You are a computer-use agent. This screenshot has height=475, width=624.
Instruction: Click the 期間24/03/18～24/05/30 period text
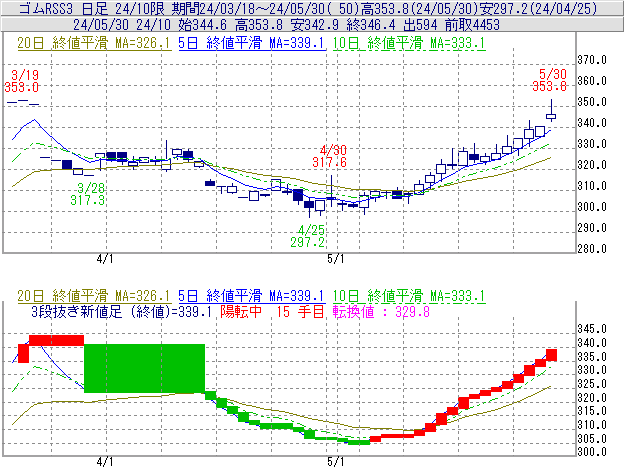pos(248,8)
